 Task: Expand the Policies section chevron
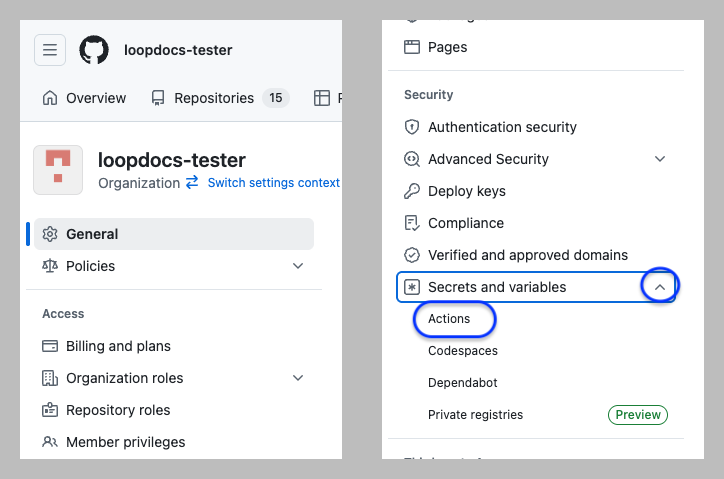297,266
